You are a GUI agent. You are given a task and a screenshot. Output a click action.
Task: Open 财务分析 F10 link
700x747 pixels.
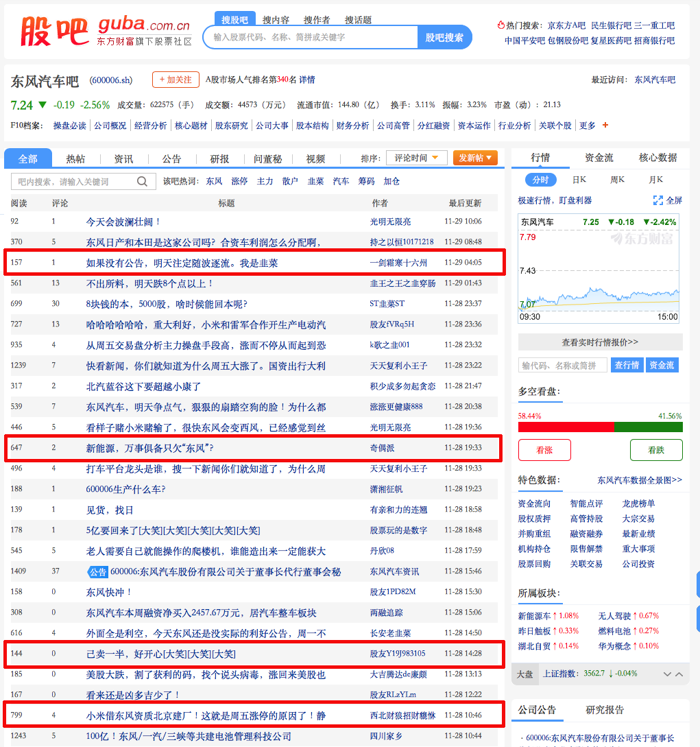[x=353, y=126]
